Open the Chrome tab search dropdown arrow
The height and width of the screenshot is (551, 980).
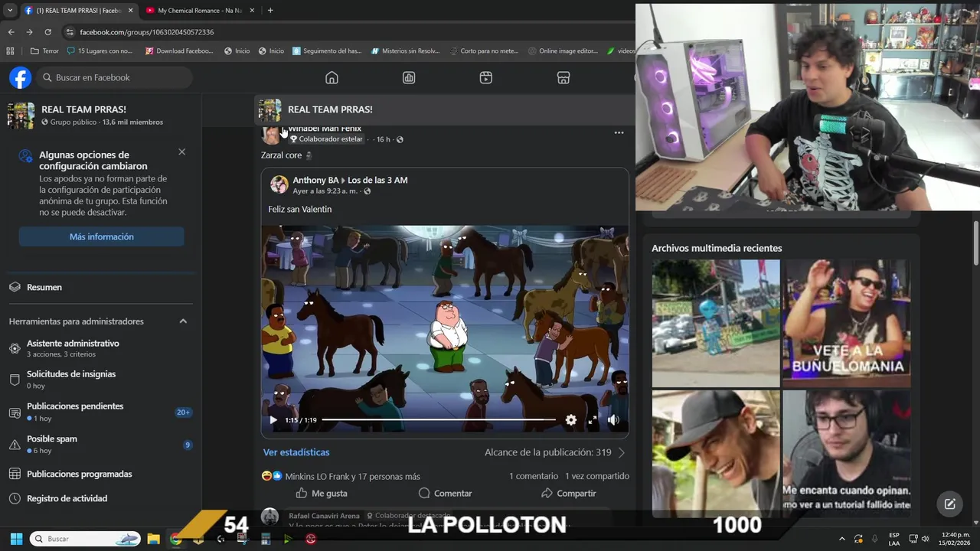point(9,10)
